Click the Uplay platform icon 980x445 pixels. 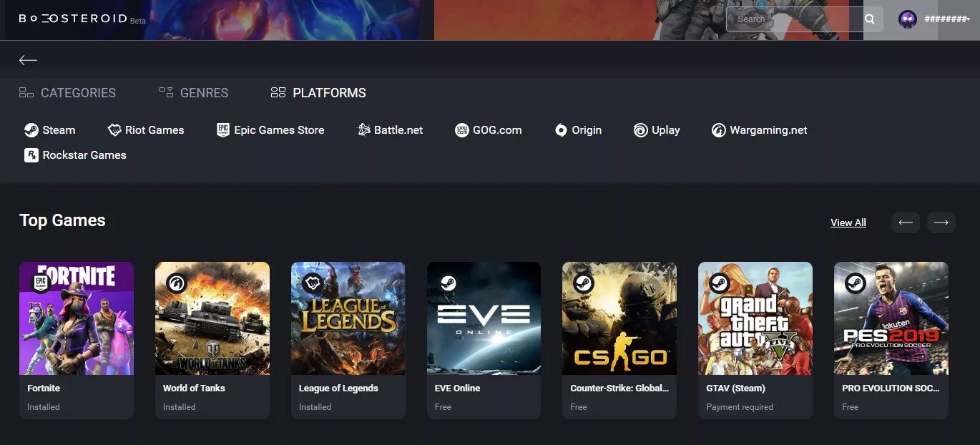pyautogui.click(x=640, y=130)
